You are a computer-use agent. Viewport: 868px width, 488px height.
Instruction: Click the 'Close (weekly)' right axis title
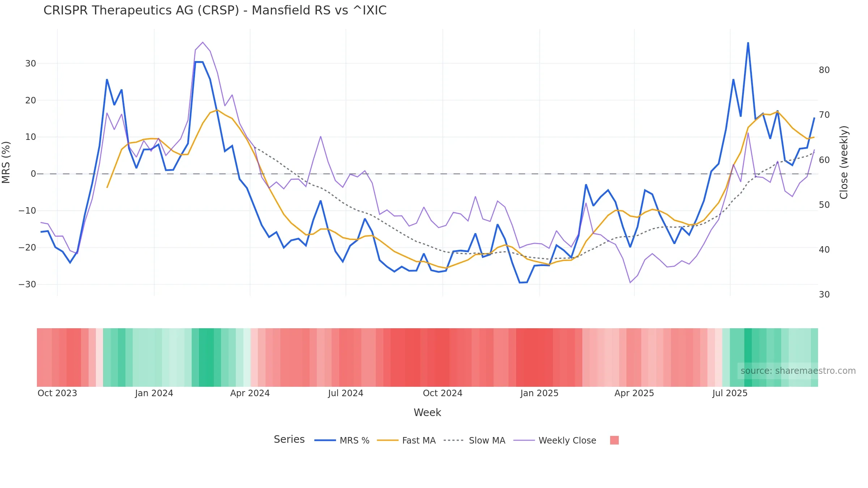[x=844, y=162]
